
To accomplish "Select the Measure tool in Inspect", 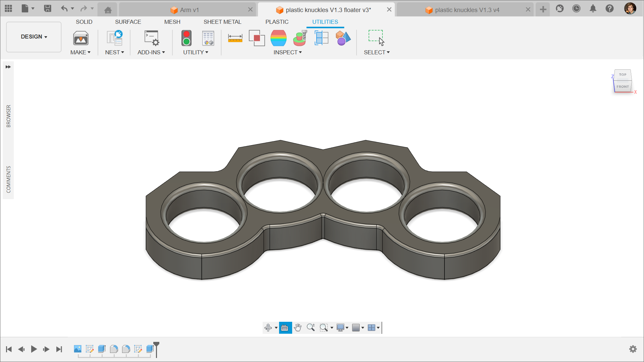I will [235, 38].
